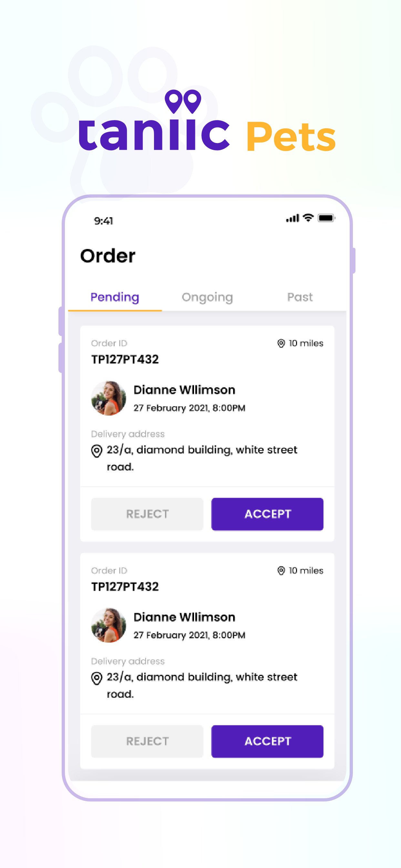This screenshot has width=401, height=868.
Task: Open Dianne Wllimson's avatar in first order
Action: (108, 398)
